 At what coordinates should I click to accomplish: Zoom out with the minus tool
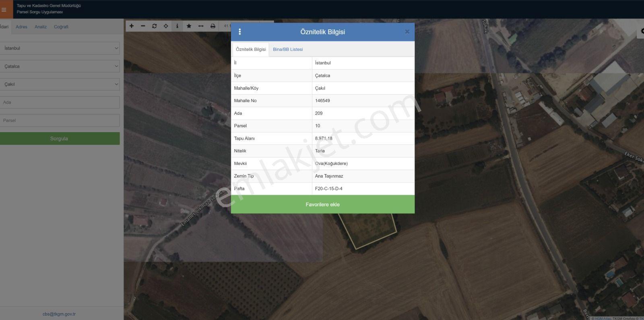[x=143, y=26]
